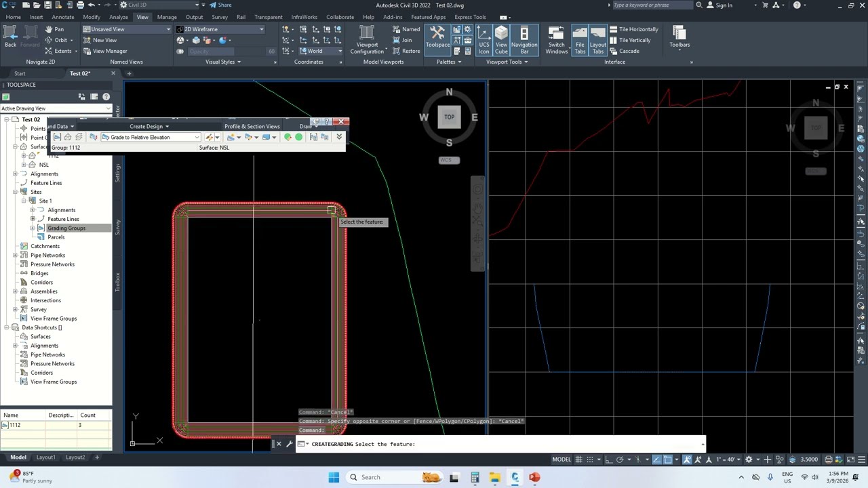This screenshot has width=868, height=488.
Task: Select the Pipe Networks node in Prospector
Action: tap(47, 255)
